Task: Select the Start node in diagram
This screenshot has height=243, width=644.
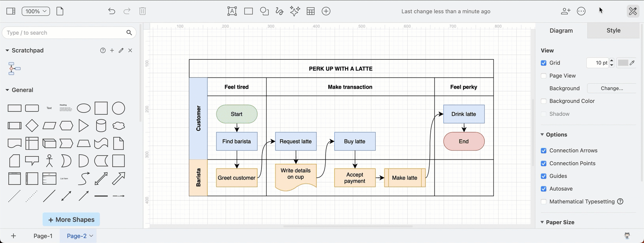Action: click(x=237, y=114)
